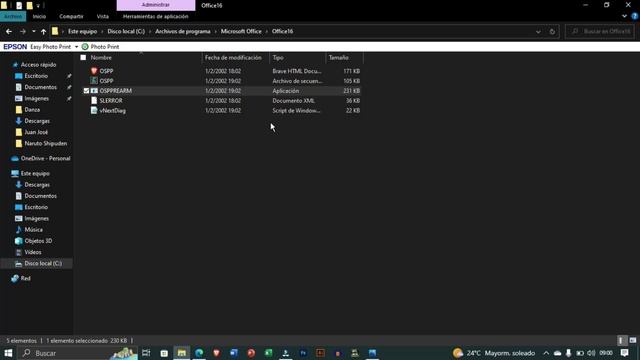Click the properties icon in quick access toolbar
The height and width of the screenshot is (360, 640).
coord(19,5)
